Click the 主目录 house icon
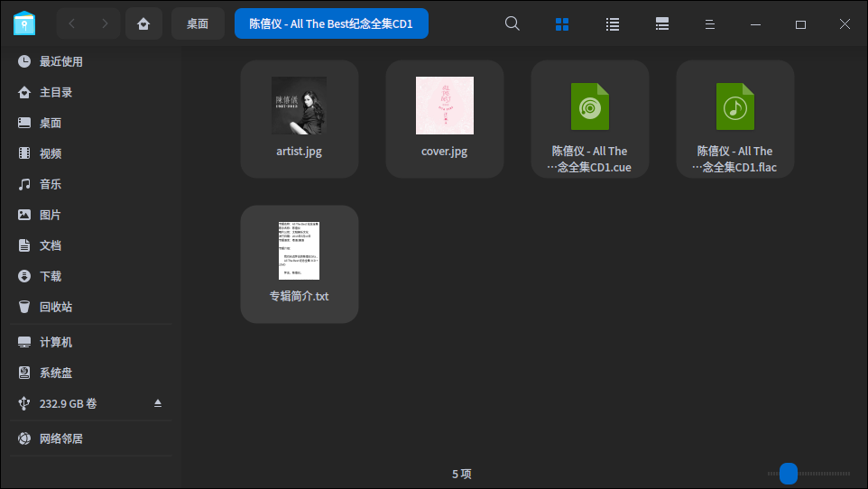 pos(24,93)
